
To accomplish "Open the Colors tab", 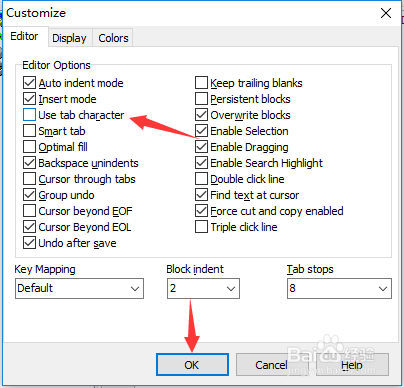I will point(113,38).
